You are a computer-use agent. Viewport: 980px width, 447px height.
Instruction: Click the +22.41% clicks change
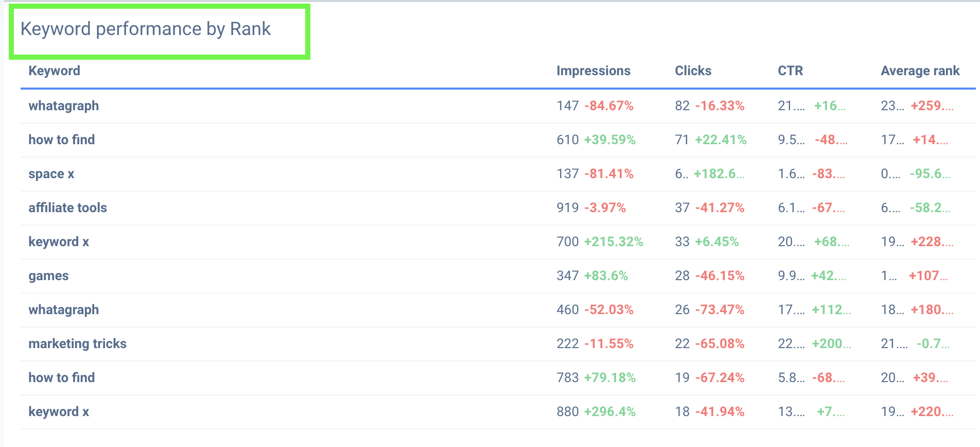point(721,140)
